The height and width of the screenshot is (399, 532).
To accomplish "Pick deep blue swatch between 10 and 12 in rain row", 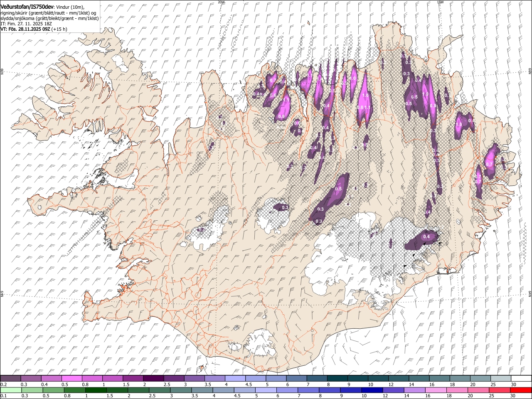I will click(372, 390).
